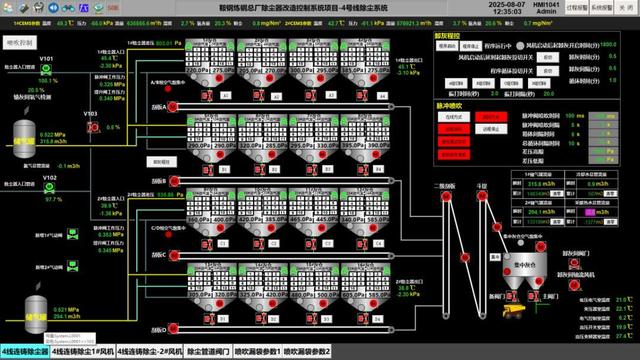Viewport: 640px width, 360px height.
Task: Switch to 4线连铸除尘1#风机 tab
Action: (x=83, y=351)
